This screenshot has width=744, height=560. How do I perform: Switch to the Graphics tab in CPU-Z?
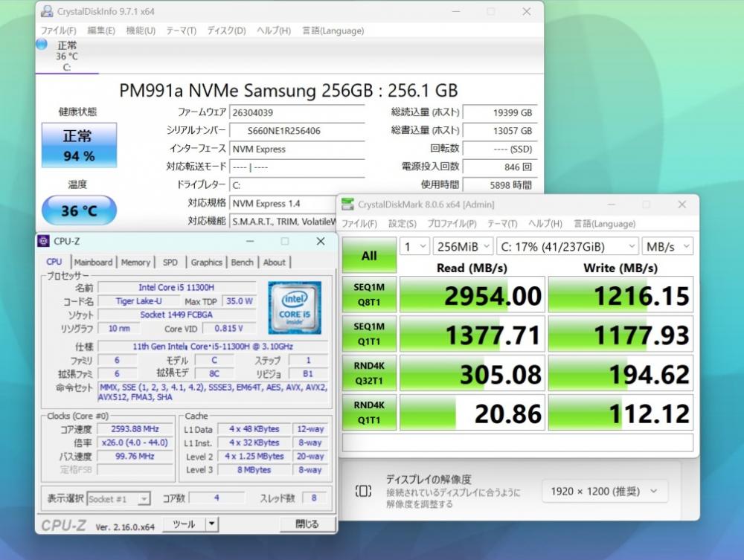click(206, 263)
